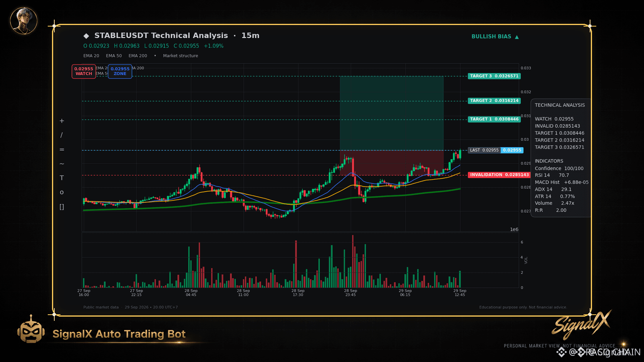Click the INVALIDATION 0.0285143 price marker
Screen dimensions: 644x362
499,175
